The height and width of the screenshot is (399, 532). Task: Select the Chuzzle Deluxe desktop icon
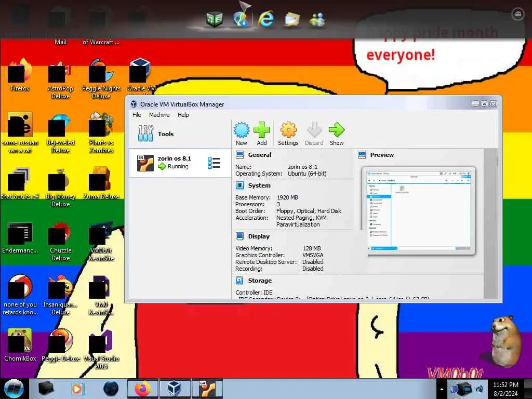[x=60, y=242]
